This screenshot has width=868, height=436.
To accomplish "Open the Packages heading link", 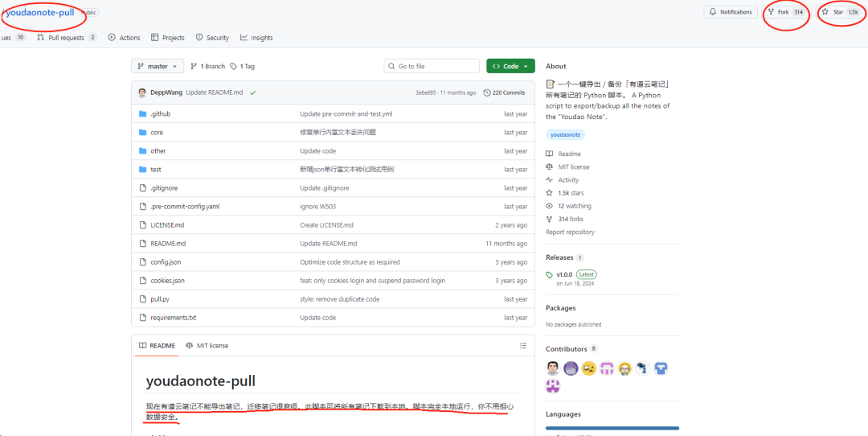I will [561, 308].
